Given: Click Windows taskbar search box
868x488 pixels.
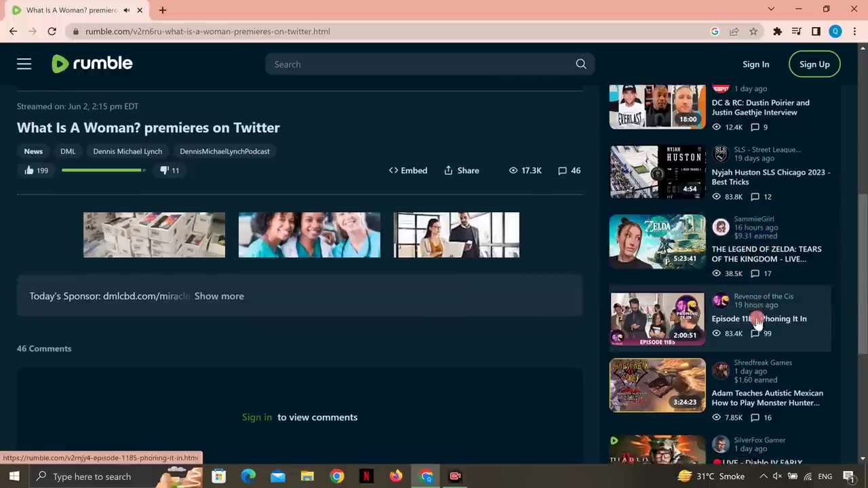Looking at the screenshot, I should coord(117,476).
